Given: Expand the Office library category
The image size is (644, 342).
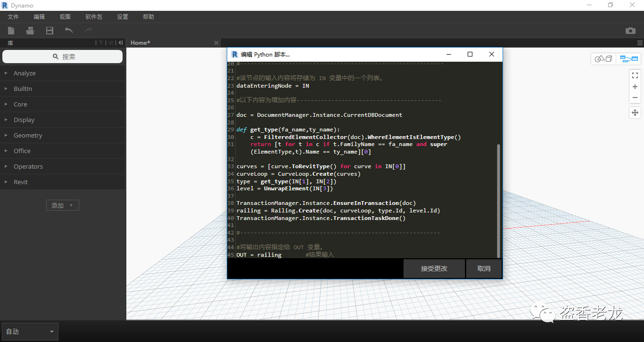Looking at the screenshot, I should [63, 151].
